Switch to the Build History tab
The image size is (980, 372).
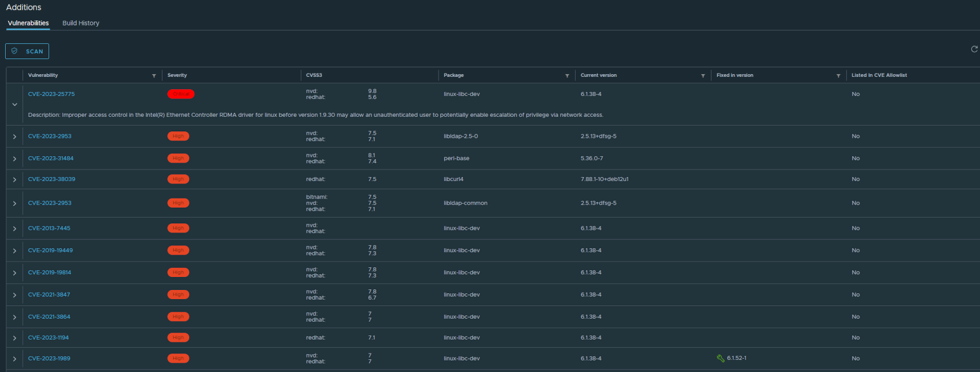click(80, 23)
